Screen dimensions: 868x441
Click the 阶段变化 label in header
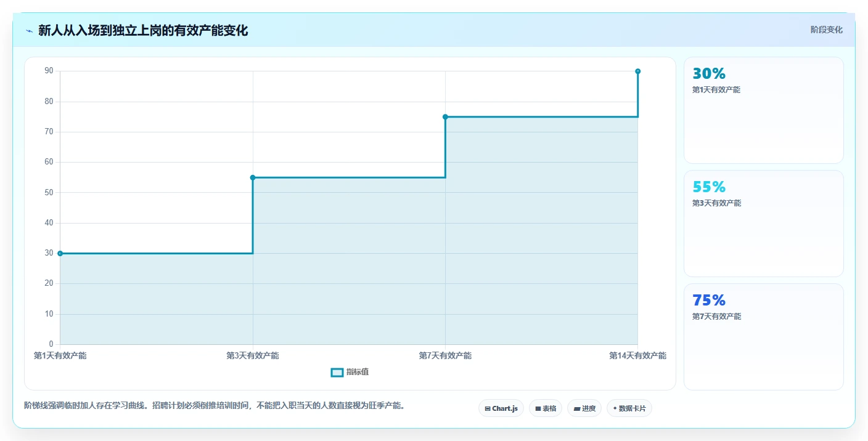click(826, 30)
